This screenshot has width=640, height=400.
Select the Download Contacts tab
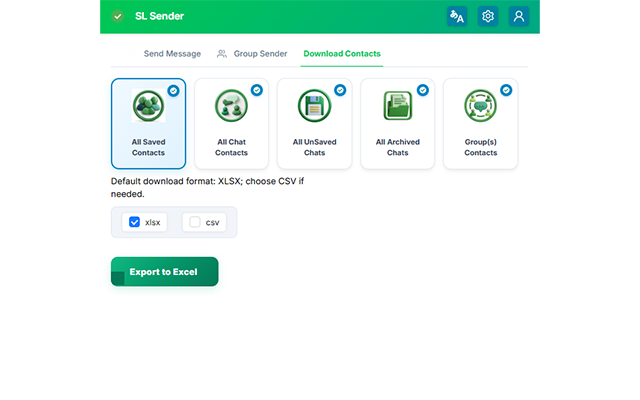point(342,53)
